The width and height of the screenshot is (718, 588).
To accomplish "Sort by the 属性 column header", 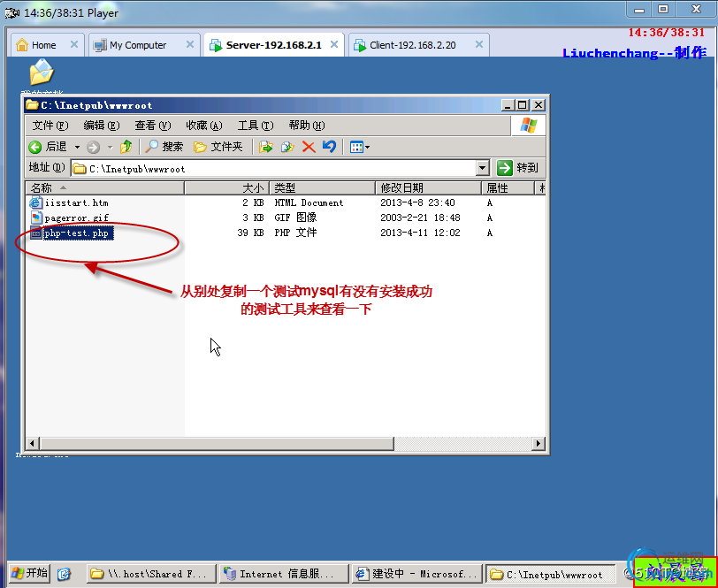I will coord(508,187).
